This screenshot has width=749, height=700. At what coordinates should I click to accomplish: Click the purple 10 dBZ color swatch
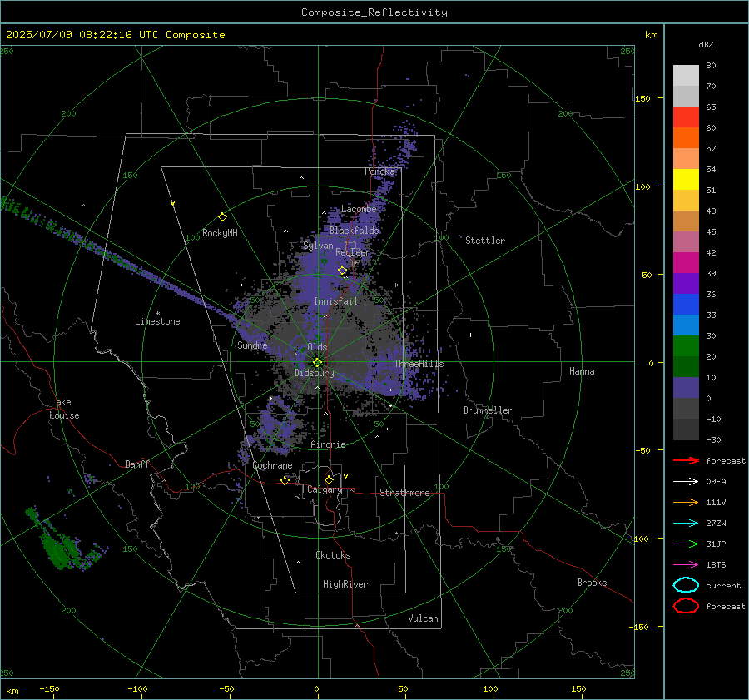click(x=686, y=387)
